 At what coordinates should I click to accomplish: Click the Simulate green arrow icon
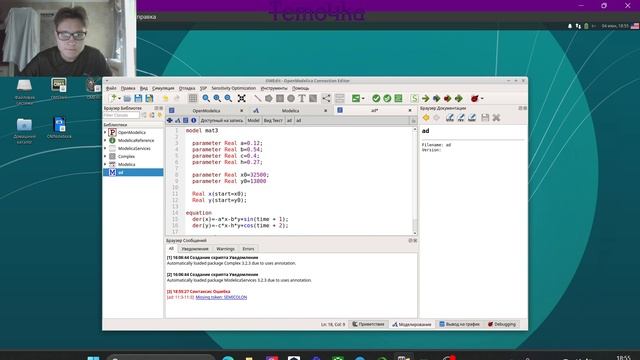(426, 98)
